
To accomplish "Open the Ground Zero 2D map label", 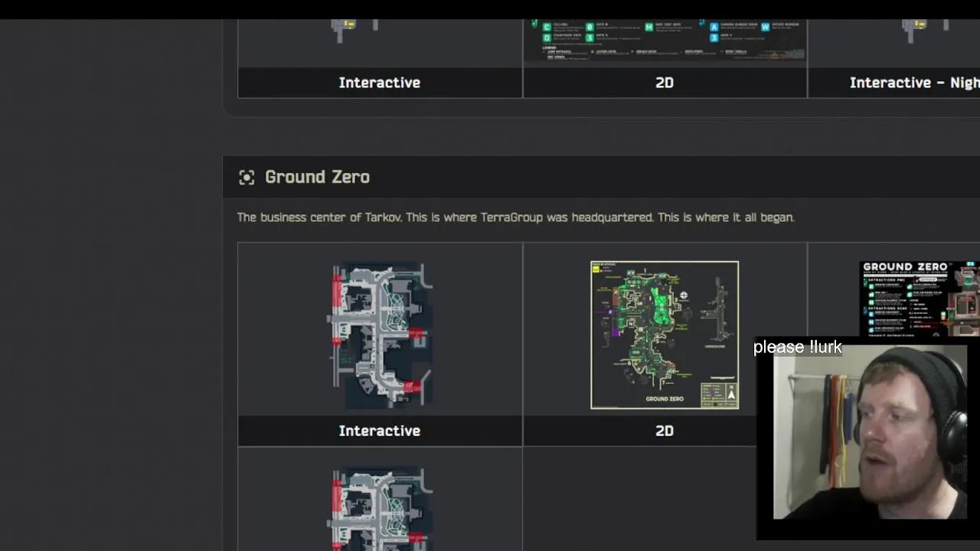I will (665, 431).
